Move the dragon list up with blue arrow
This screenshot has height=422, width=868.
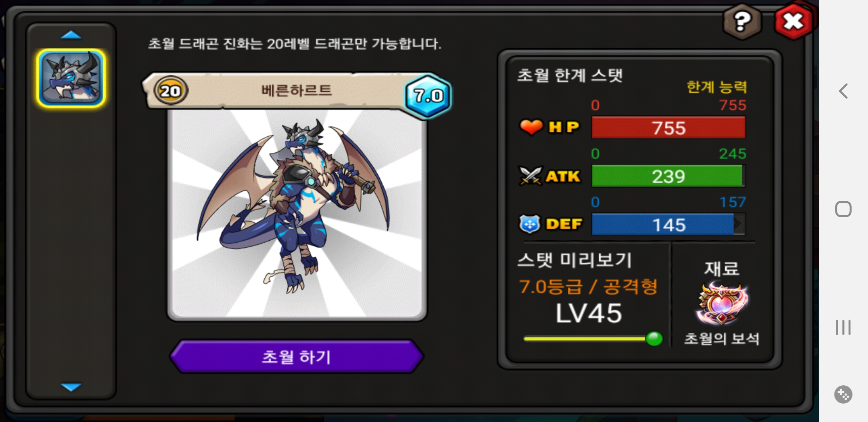tap(71, 35)
